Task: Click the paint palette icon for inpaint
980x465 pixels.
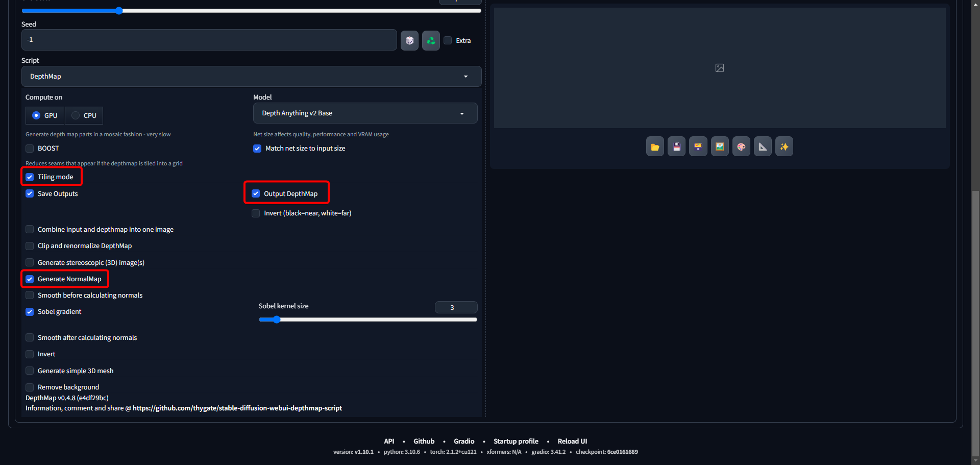Action: coord(741,147)
